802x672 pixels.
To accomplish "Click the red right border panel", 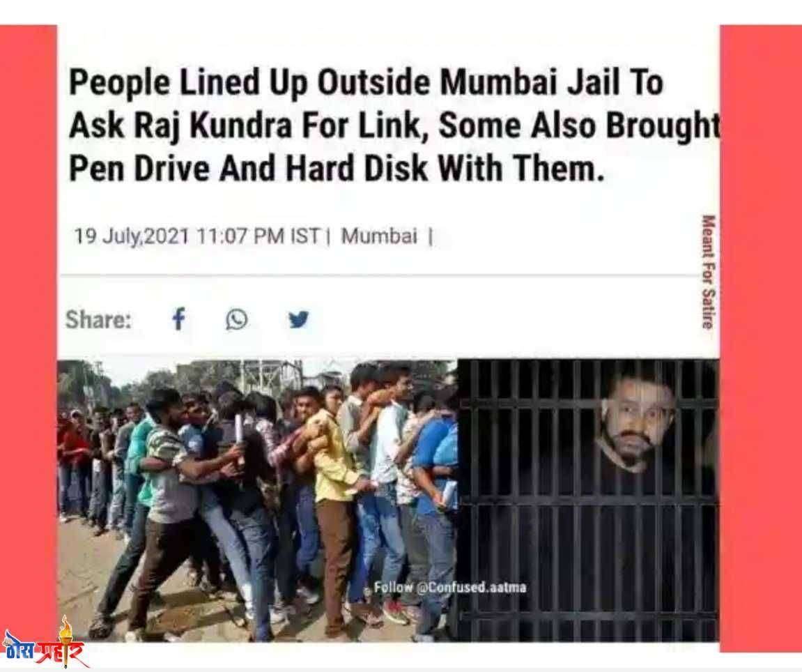I will pyautogui.click(x=761, y=338).
